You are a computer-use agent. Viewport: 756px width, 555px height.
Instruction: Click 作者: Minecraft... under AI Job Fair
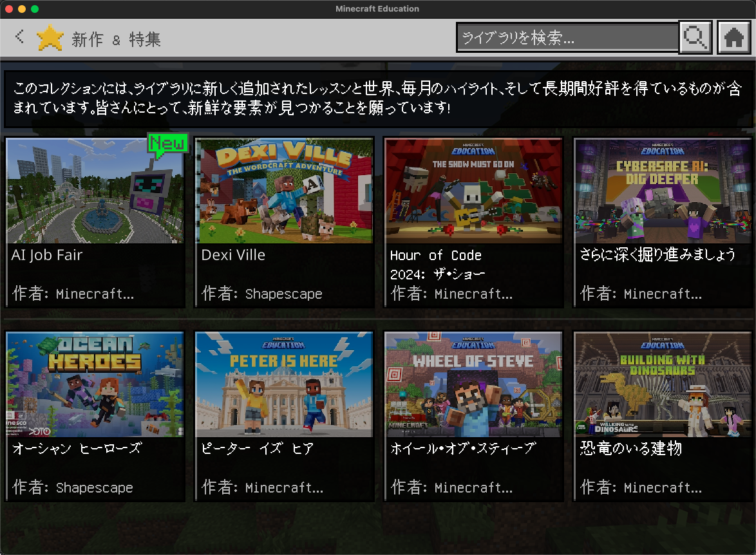(73, 293)
